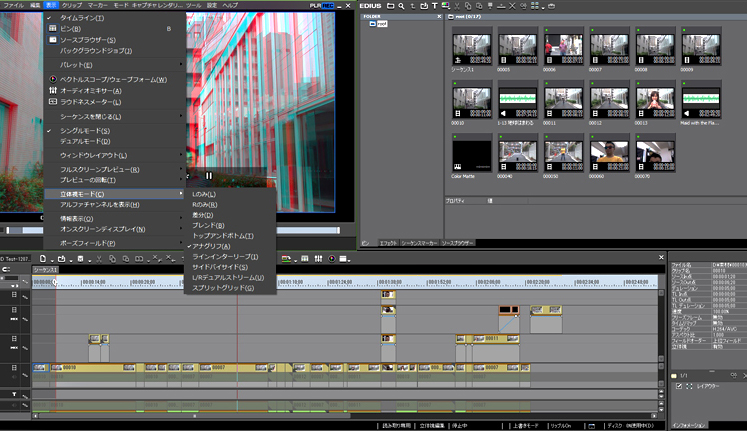Viewport: 747px width, 431px height.
Task: Choose ソースブラウザー(S) from view menu
Action: (114, 40)
